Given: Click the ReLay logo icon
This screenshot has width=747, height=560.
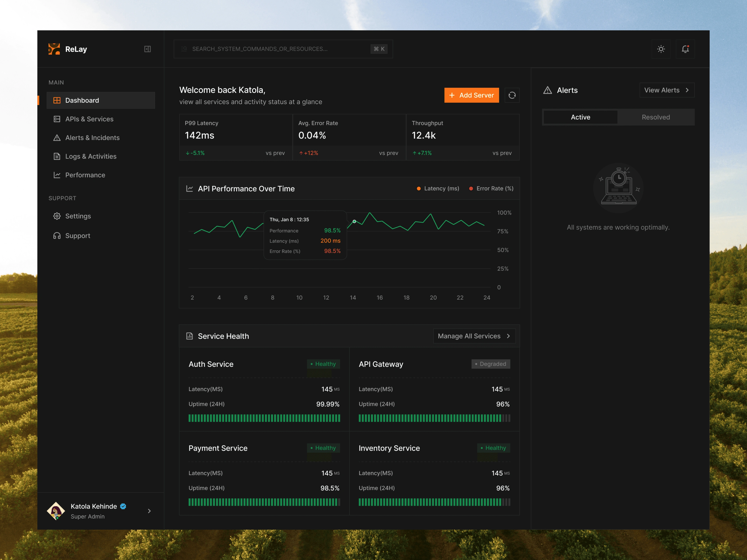Looking at the screenshot, I should click(54, 49).
